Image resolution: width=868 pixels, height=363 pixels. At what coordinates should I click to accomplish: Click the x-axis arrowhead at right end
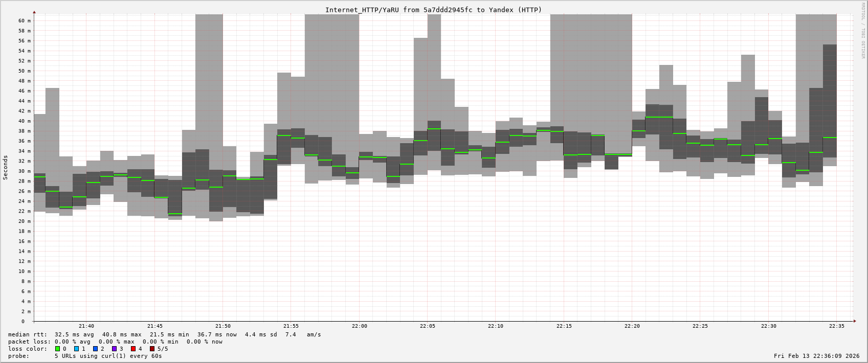pos(855,322)
